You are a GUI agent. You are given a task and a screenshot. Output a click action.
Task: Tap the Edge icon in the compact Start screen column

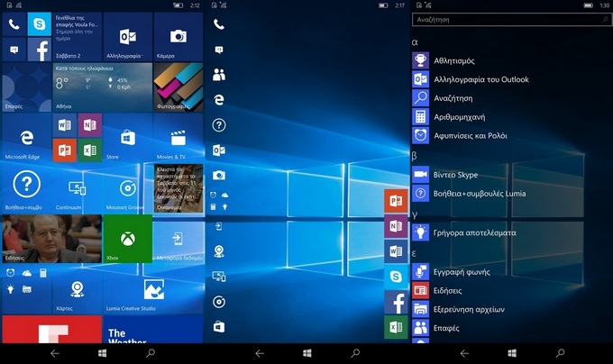pos(219,100)
